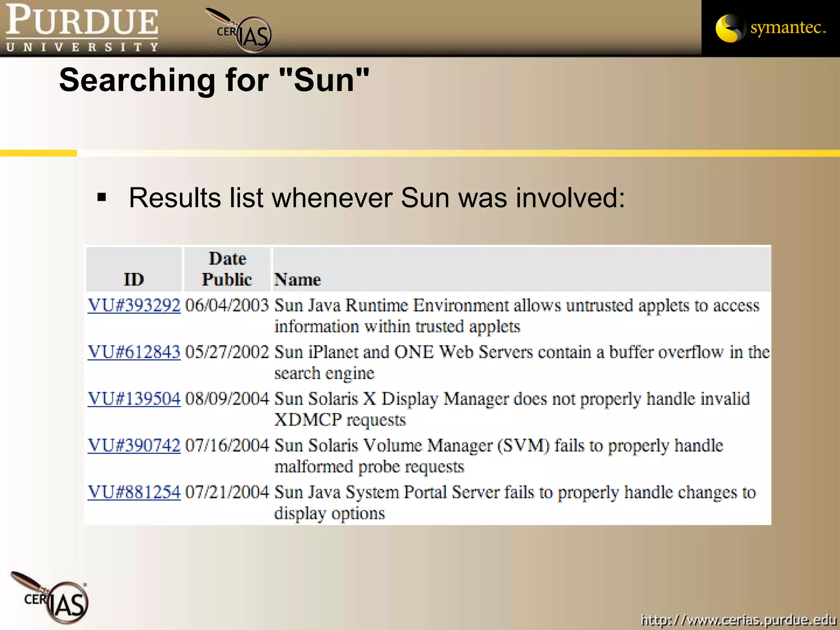Open vulnerability link VU#393292
The image size is (840, 630).
(x=134, y=306)
